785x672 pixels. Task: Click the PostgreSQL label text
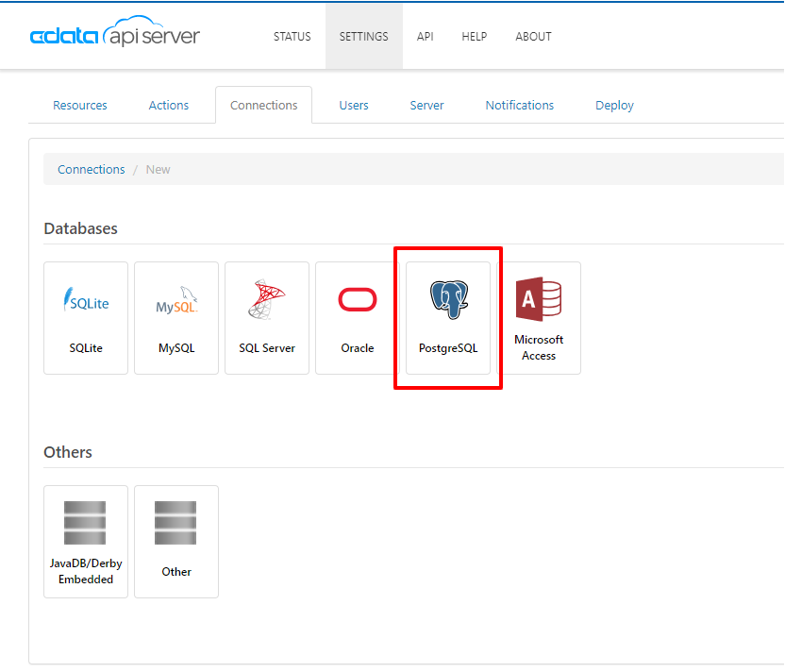click(x=448, y=348)
